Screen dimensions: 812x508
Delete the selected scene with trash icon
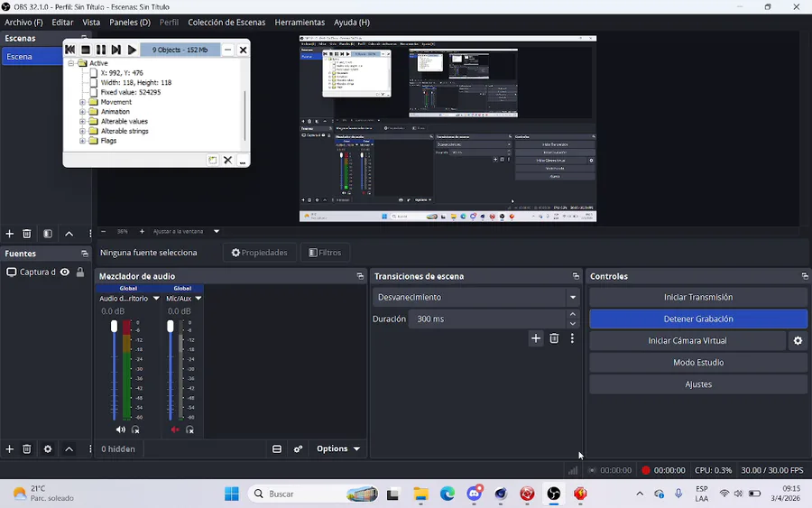(27, 234)
